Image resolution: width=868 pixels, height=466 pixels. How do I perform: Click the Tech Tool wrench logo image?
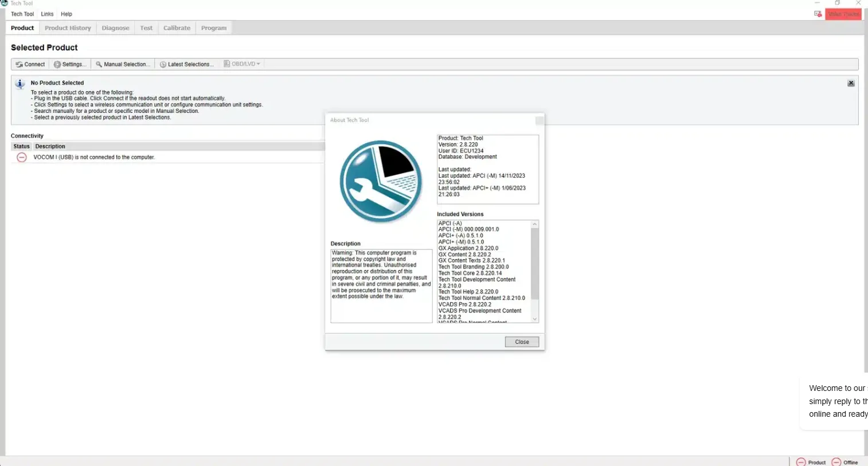381,181
